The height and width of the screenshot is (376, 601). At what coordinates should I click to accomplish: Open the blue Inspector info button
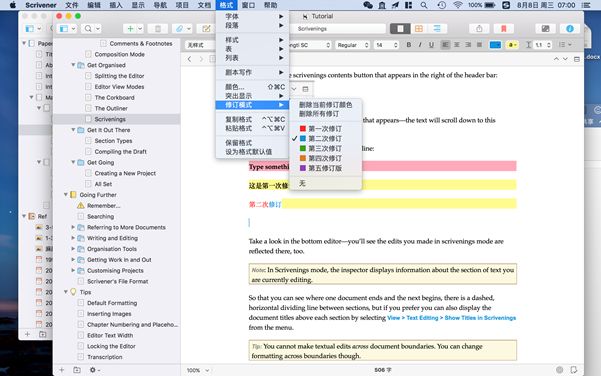click(570, 29)
